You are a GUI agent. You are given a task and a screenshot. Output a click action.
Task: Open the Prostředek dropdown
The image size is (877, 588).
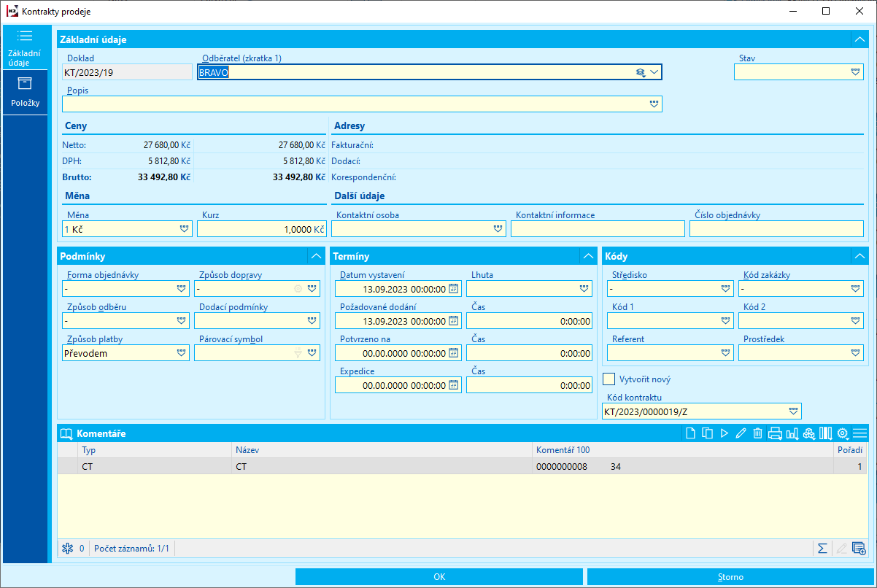(856, 353)
